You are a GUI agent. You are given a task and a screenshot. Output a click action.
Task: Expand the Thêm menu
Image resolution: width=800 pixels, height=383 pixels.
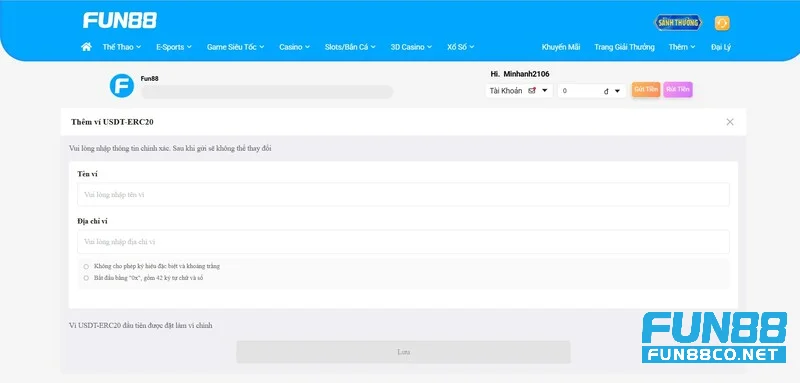pos(682,47)
